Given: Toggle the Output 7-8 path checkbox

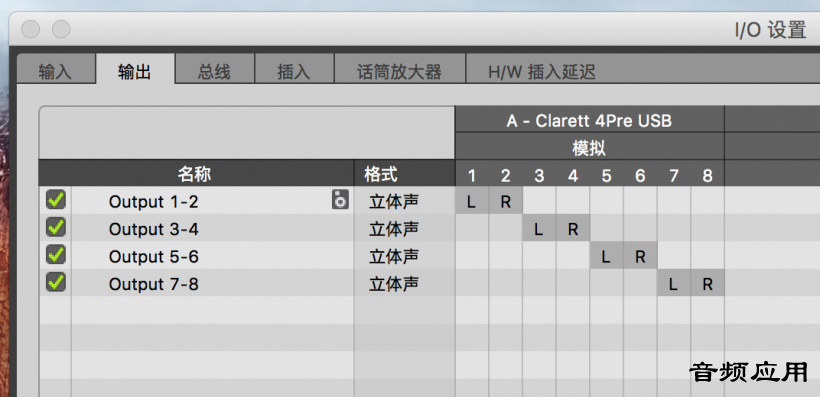Looking at the screenshot, I should coord(56,283).
